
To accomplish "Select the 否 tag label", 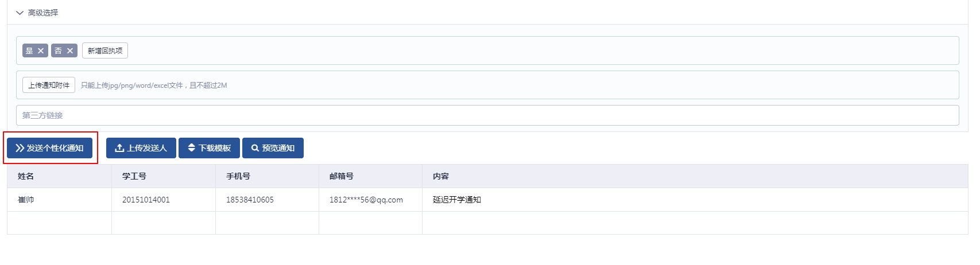I will pyautogui.click(x=58, y=51).
